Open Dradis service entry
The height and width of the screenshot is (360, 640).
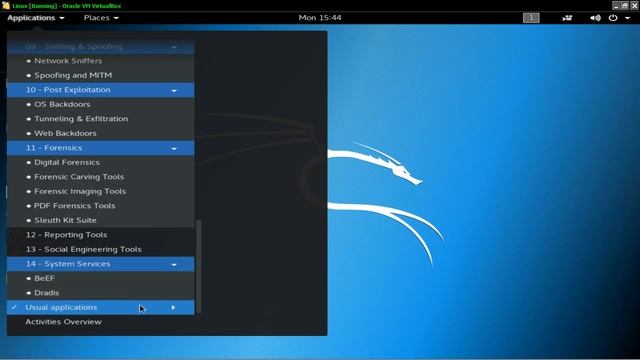click(x=100, y=293)
